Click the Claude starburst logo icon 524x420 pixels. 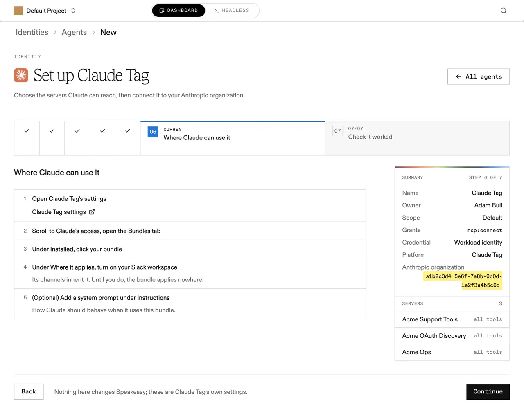click(x=21, y=75)
